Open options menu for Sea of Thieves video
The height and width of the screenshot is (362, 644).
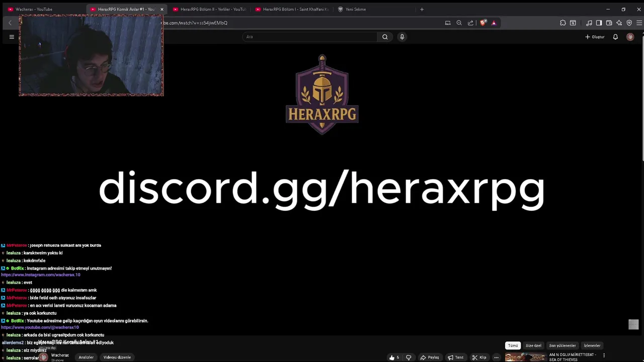coord(604,355)
